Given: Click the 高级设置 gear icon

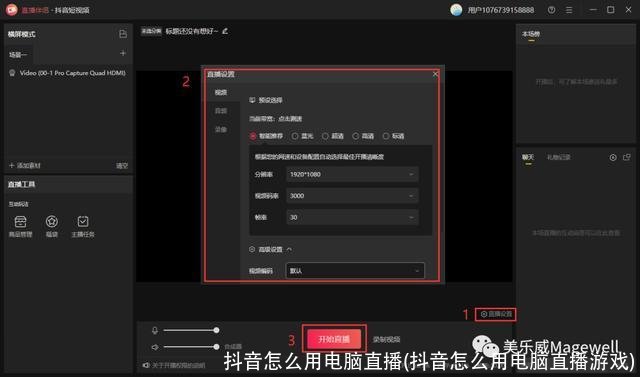Looking at the screenshot, I should coord(252,249).
